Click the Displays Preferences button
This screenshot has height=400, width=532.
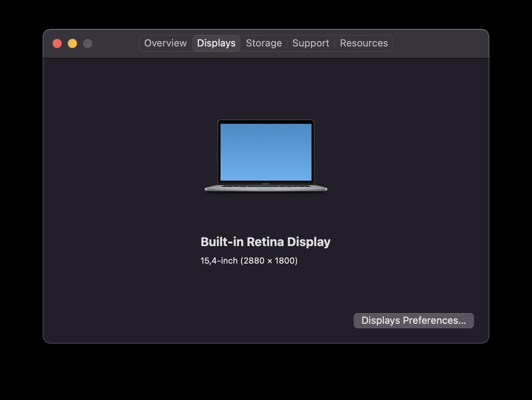[414, 321]
